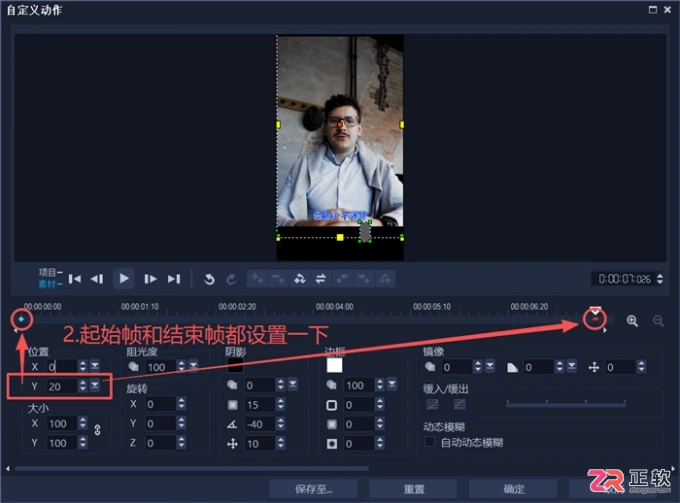
Task: Pick the white border color swatch
Action: [334, 365]
